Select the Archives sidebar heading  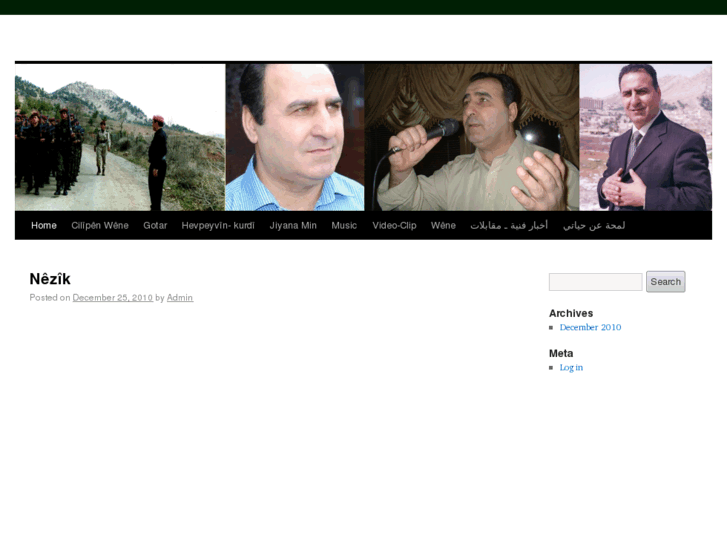[571, 313]
